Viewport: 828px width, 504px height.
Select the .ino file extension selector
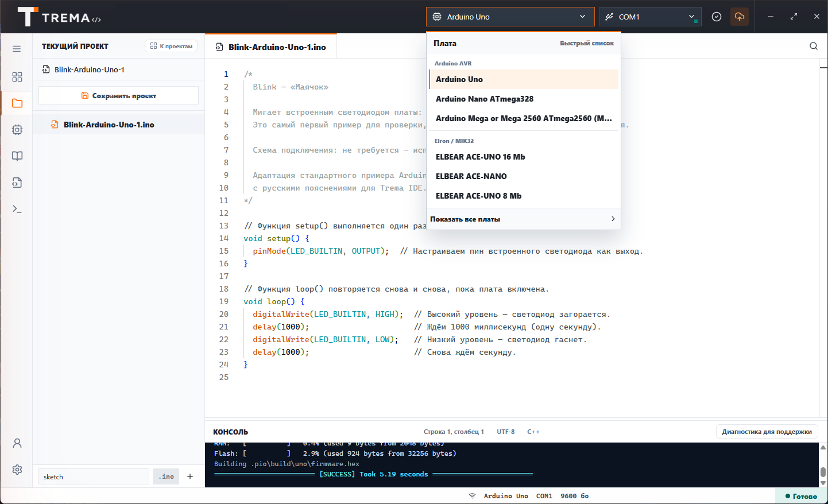166,476
